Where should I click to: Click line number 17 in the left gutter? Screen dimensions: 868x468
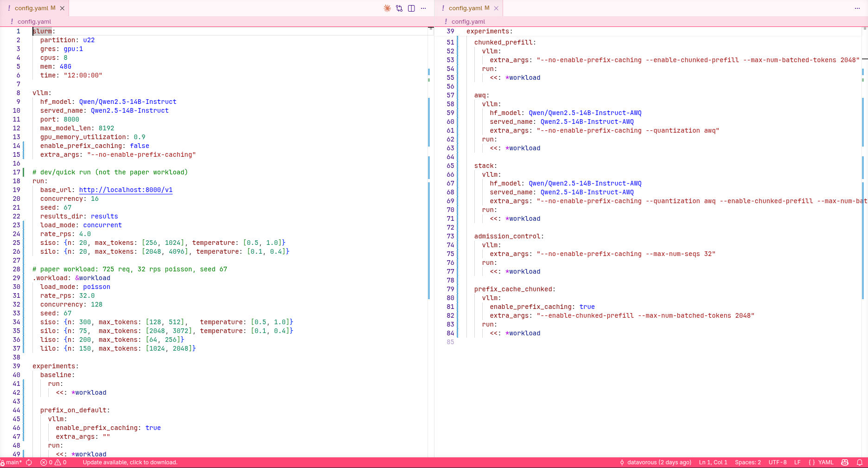click(17, 172)
